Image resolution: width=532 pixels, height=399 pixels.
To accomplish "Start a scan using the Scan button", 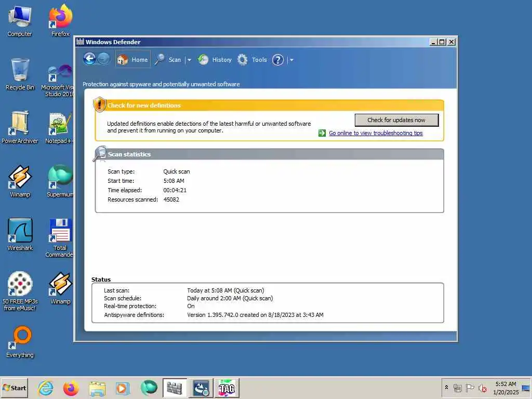I will coord(168,60).
